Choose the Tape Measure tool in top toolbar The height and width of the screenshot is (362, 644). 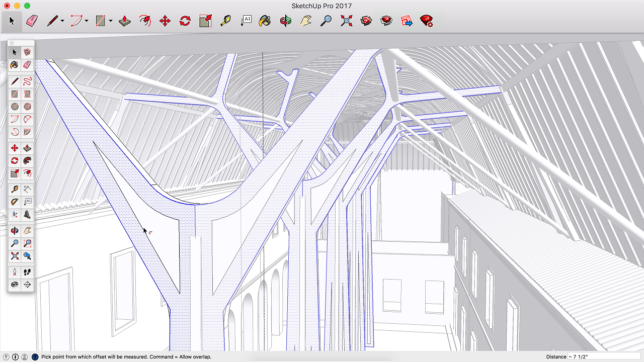coord(225,21)
